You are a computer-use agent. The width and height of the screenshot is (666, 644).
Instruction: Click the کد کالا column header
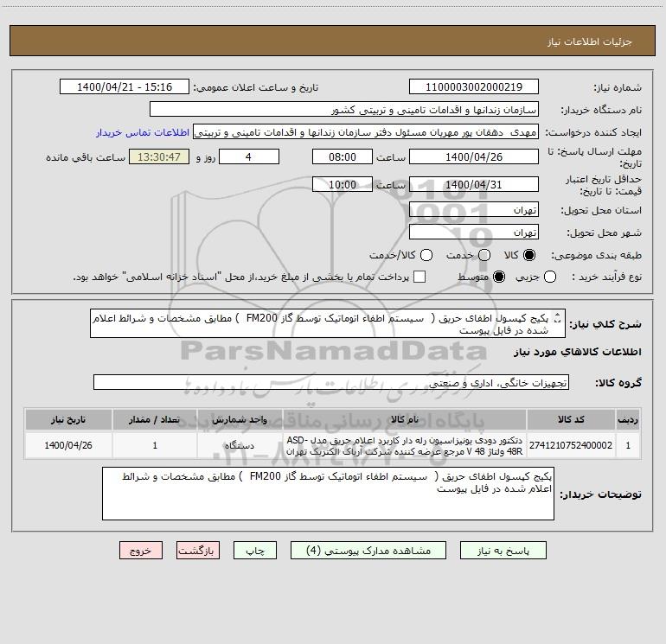[x=571, y=419]
